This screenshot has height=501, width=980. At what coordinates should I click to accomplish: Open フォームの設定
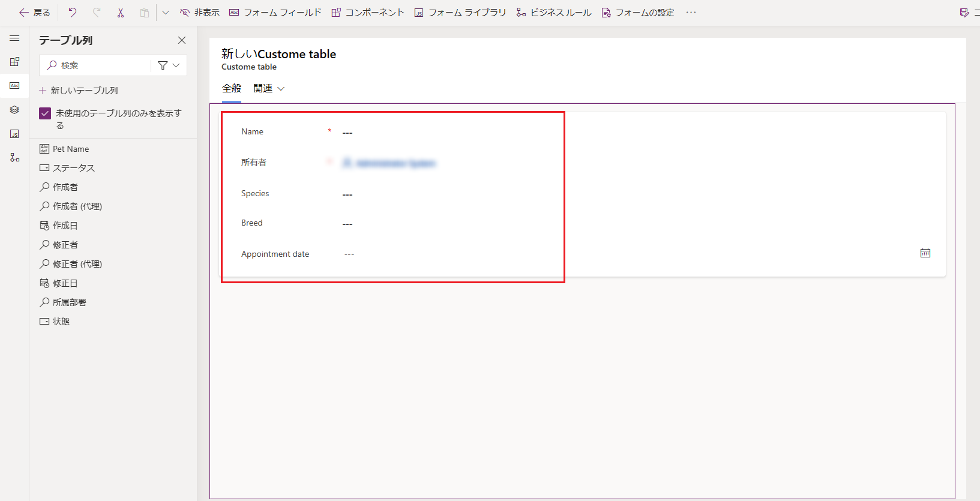(638, 13)
